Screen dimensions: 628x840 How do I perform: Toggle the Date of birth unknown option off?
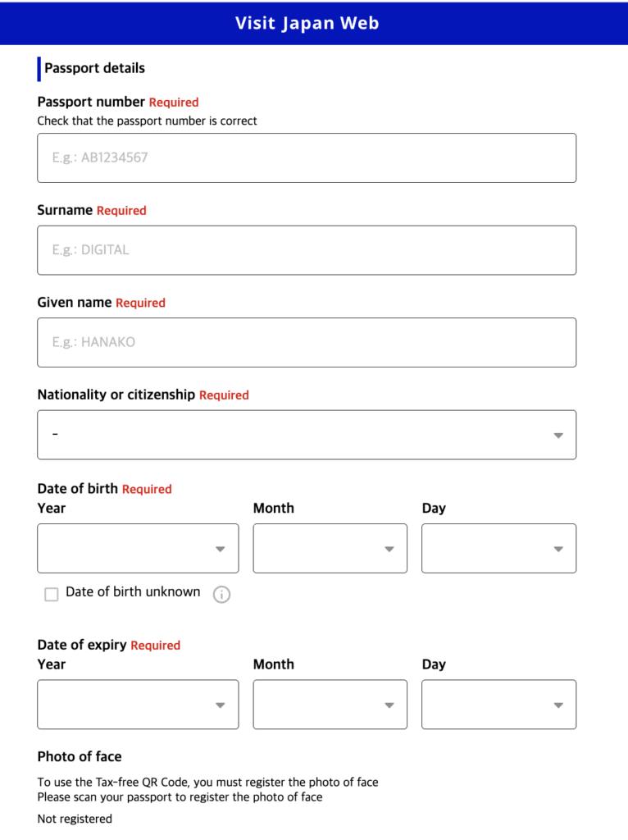[51, 593]
